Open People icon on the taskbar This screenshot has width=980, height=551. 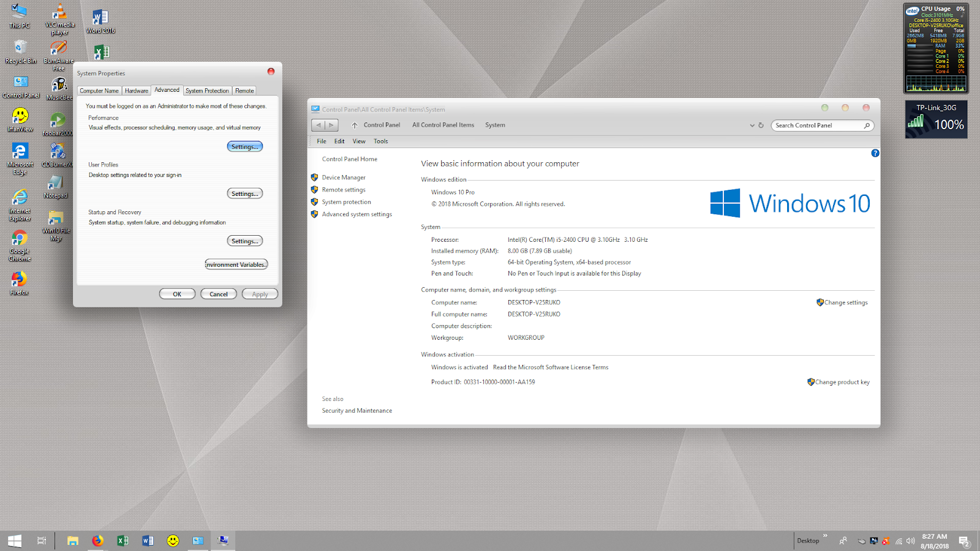[843, 541]
